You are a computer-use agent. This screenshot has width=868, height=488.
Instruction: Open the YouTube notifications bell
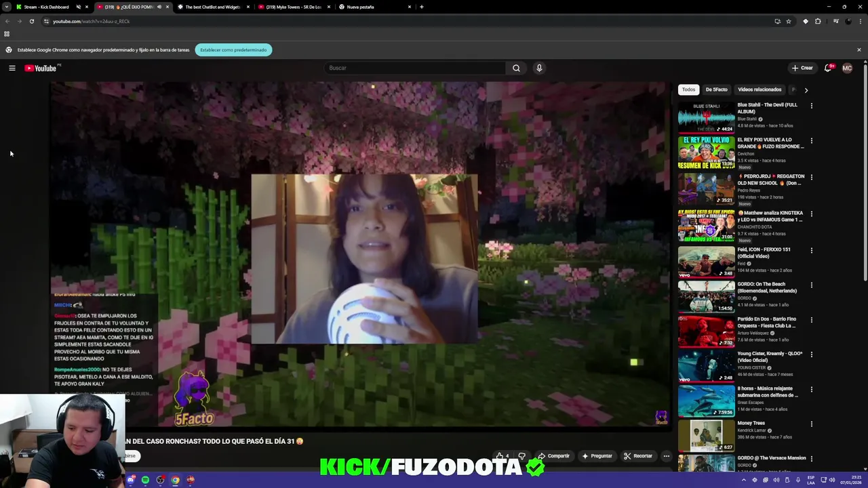pyautogui.click(x=828, y=68)
